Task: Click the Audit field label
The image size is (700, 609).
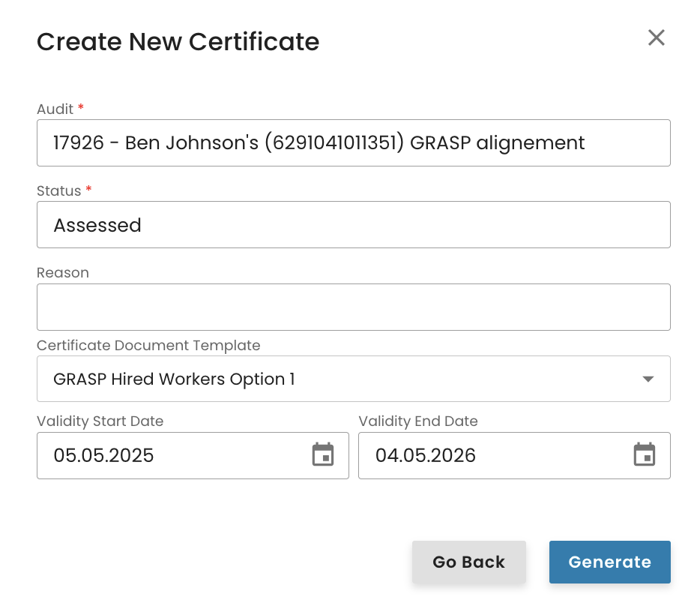Action: click(55, 109)
